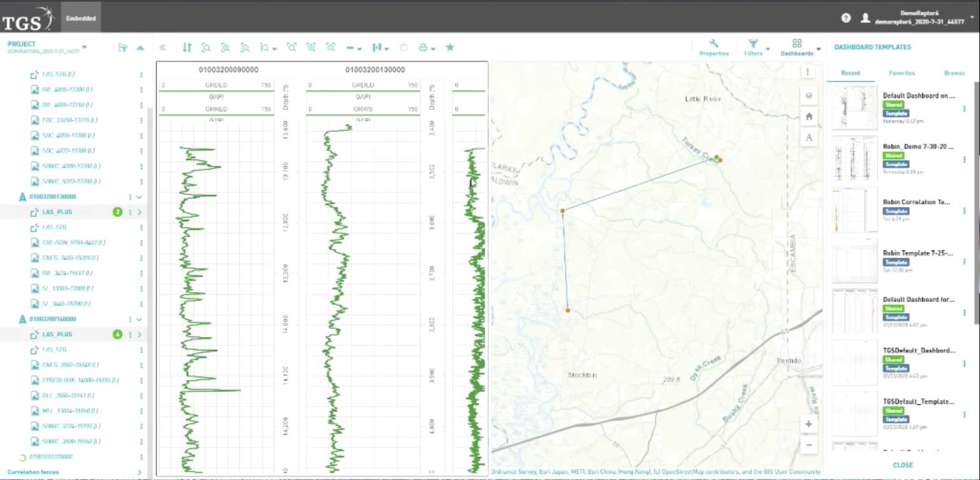The image size is (980, 480).
Task: Open Robin_Demo 7-30-20 template thumbnail
Action: [854, 159]
